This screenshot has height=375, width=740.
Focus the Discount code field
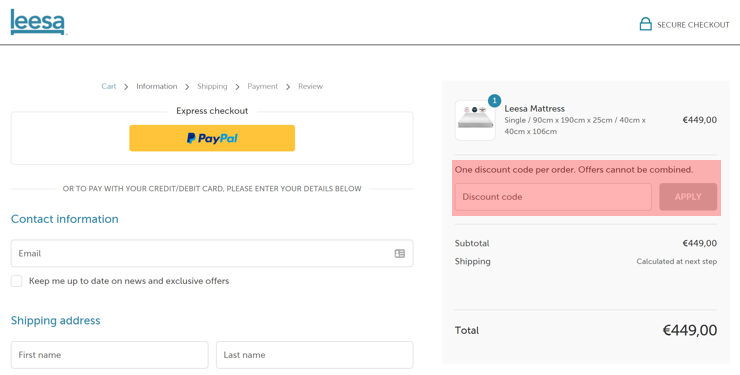(x=553, y=197)
